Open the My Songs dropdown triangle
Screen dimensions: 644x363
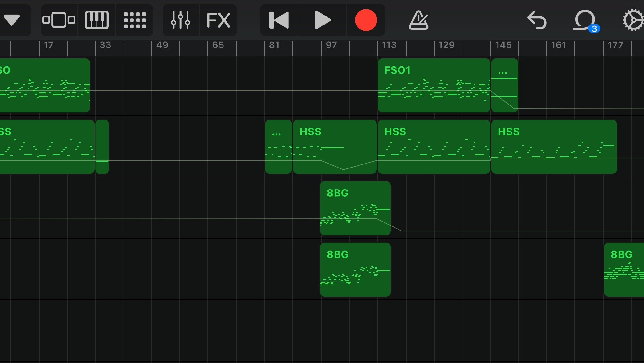coord(12,20)
